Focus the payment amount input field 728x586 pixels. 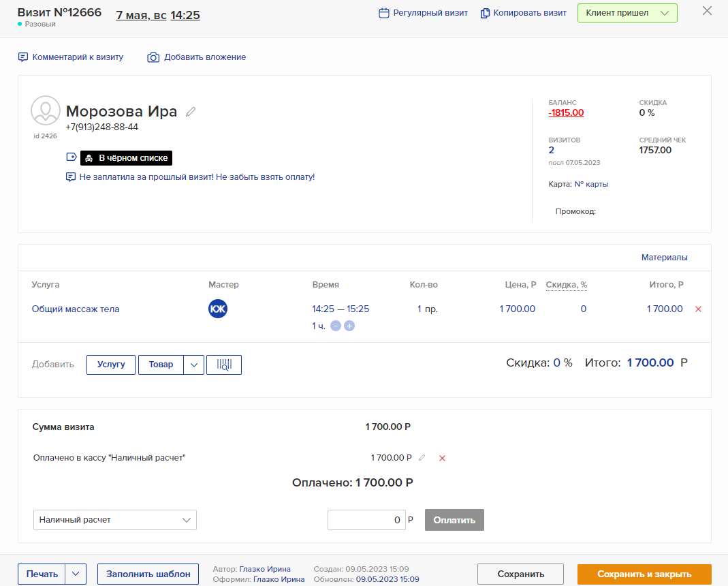point(366,520)
